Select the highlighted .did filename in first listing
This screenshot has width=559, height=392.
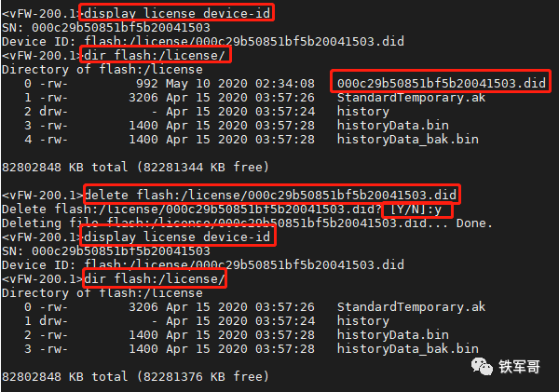(442, 84)
